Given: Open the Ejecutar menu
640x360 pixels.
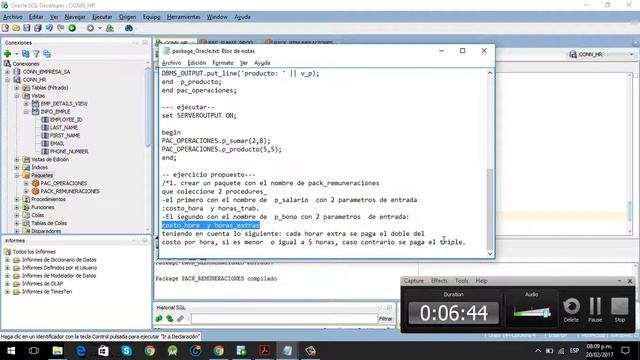Looking at the screenshot, I should point(102,17).
